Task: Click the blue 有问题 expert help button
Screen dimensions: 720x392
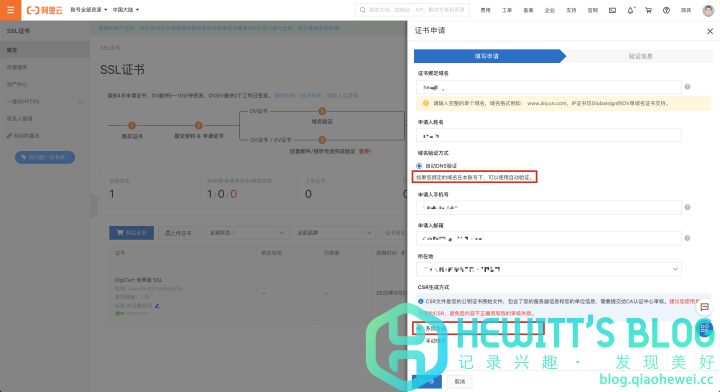Action: [45, 157]
